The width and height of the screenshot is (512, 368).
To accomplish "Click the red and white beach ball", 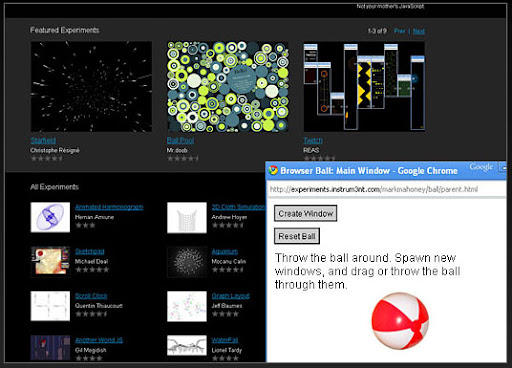I will pos(400,321).
